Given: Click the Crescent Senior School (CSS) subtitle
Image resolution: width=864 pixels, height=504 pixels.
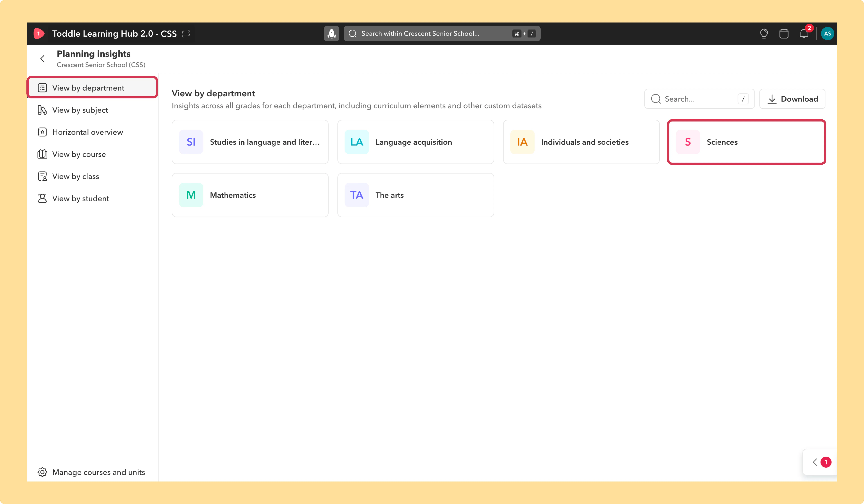Looking at the screenshot, I should [x=101, y=65].
